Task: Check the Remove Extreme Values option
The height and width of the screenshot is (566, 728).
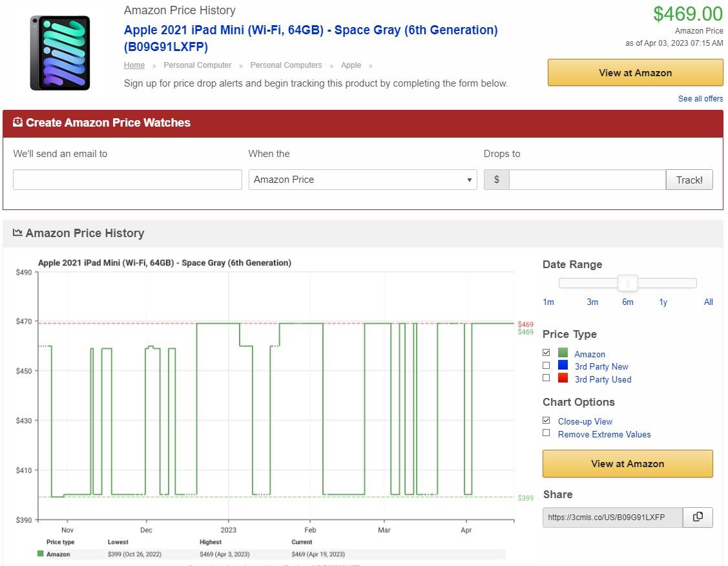Action: tap(546, 433)
